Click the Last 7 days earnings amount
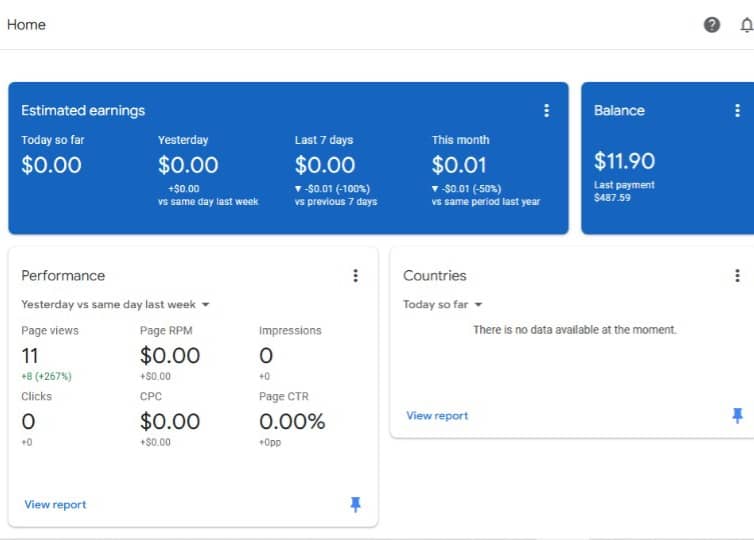754x540 pixels. [325, 165]
